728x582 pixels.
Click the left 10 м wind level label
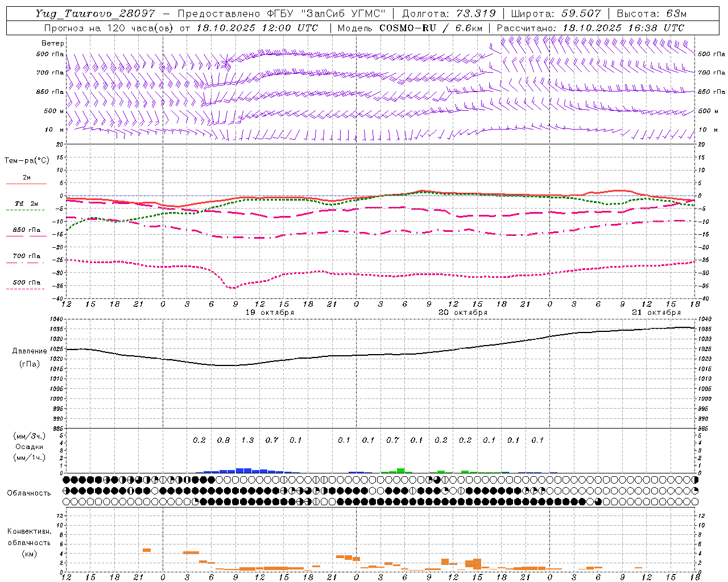(54, 130)
